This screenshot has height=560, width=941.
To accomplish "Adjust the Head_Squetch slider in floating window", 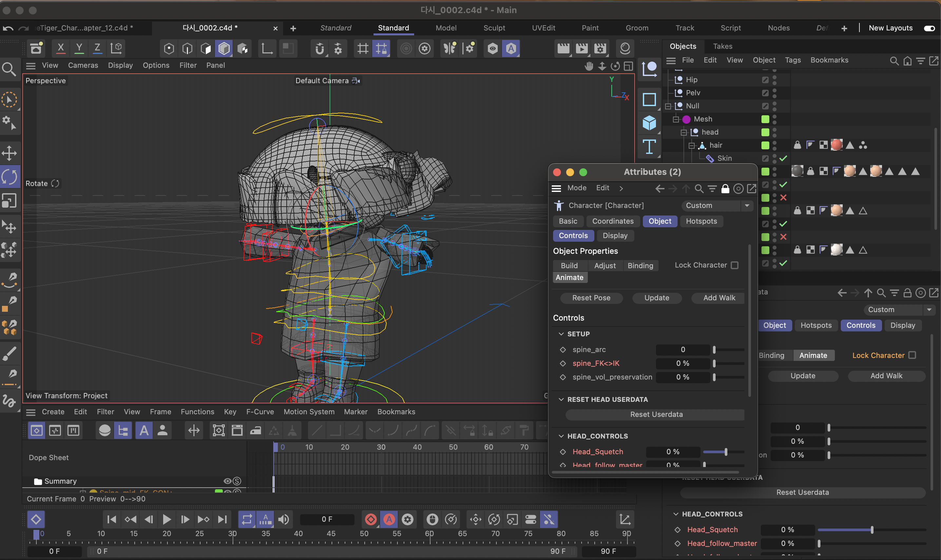I will [x=725, y=452].
